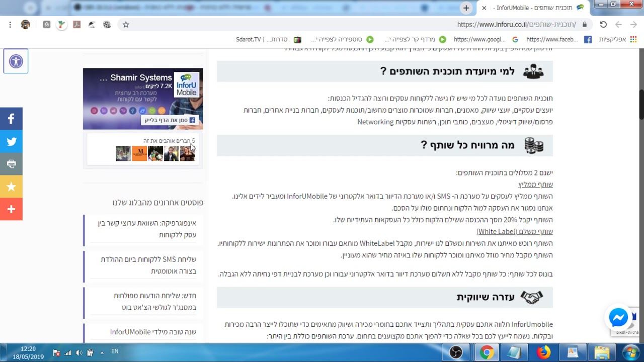Open Chrome three-dot menu
644x362 pixels.
click(10, 25)
